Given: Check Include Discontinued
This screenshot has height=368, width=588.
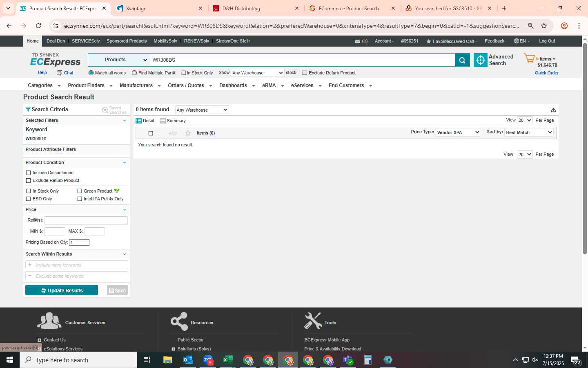Looking at the screenshot, I should [x=29, y=173].
